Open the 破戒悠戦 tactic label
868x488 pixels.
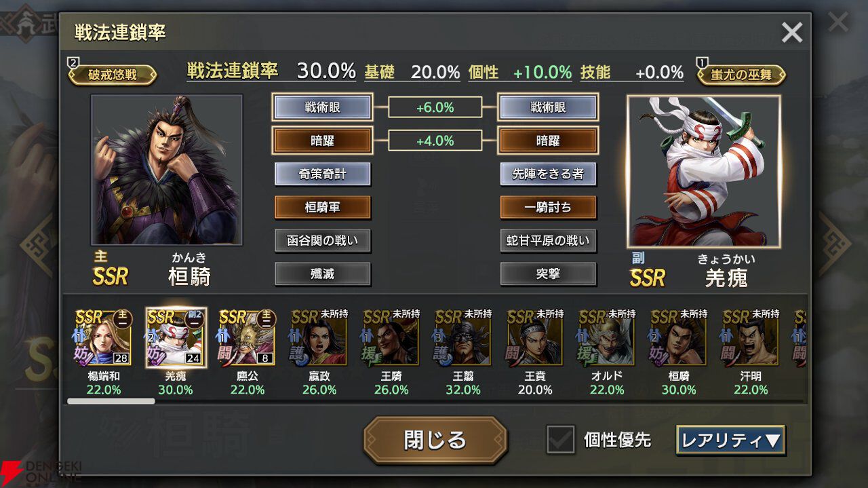point(113,75)
